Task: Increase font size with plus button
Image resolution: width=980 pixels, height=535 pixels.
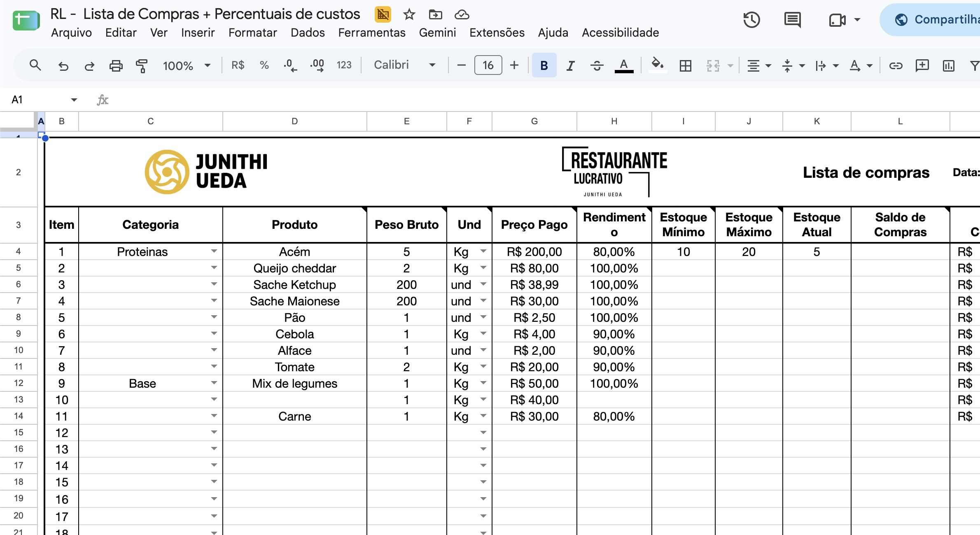Action: [x=514, y=65]
